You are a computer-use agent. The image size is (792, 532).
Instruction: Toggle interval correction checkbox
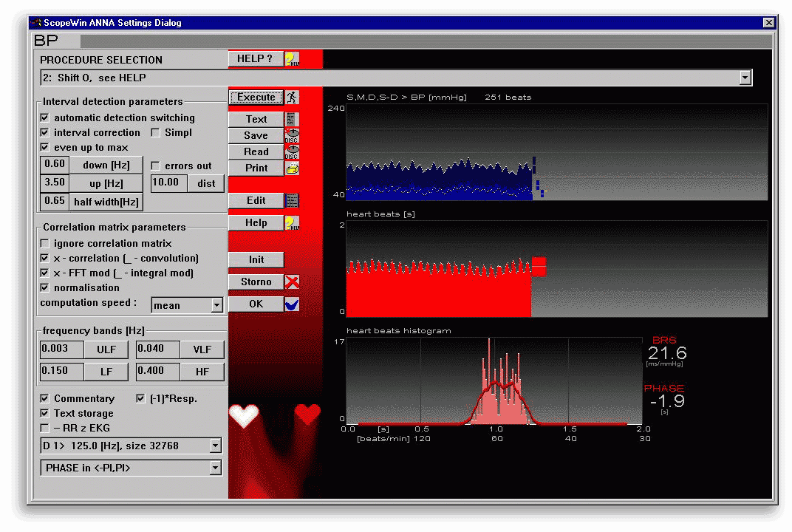point(45,132)
